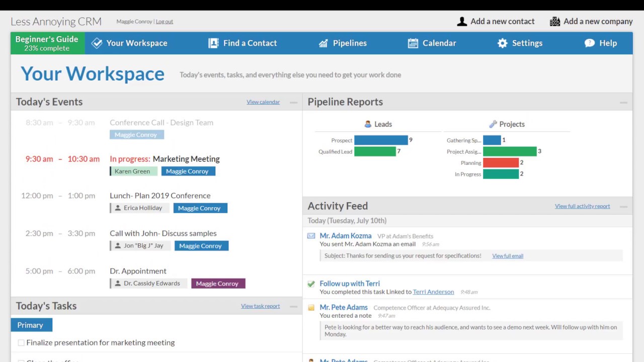
Task: Open the View full email link
Action: coord(507,255)
